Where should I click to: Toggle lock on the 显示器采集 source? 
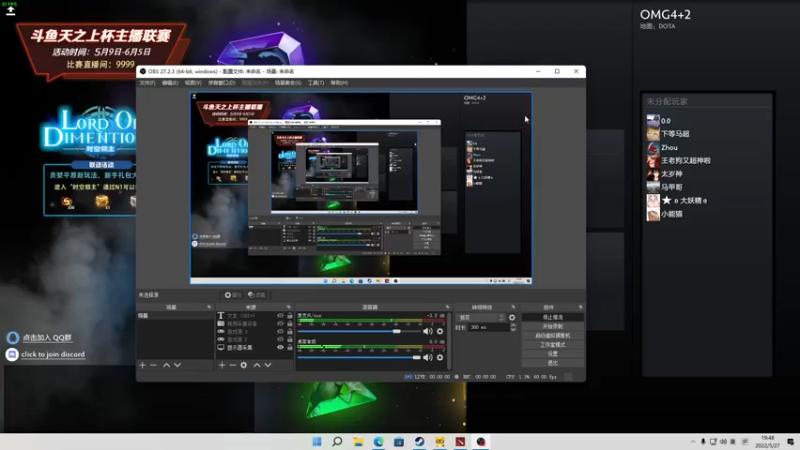point(290,347)
